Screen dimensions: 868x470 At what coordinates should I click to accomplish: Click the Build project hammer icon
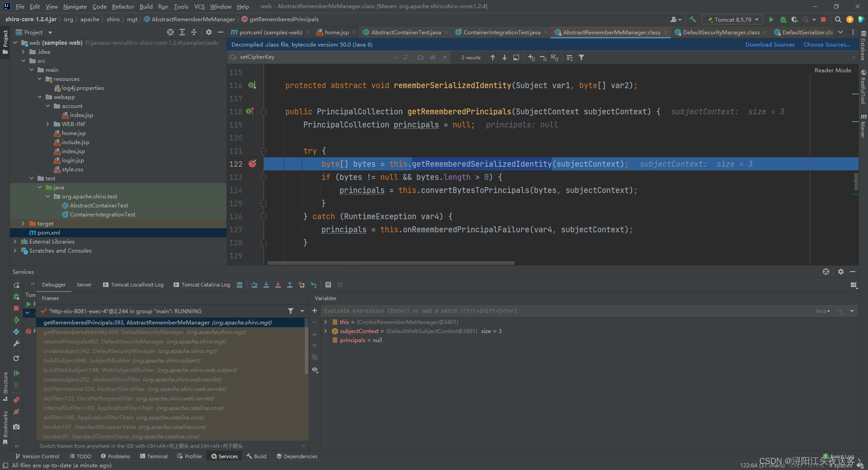pos(693,19)
